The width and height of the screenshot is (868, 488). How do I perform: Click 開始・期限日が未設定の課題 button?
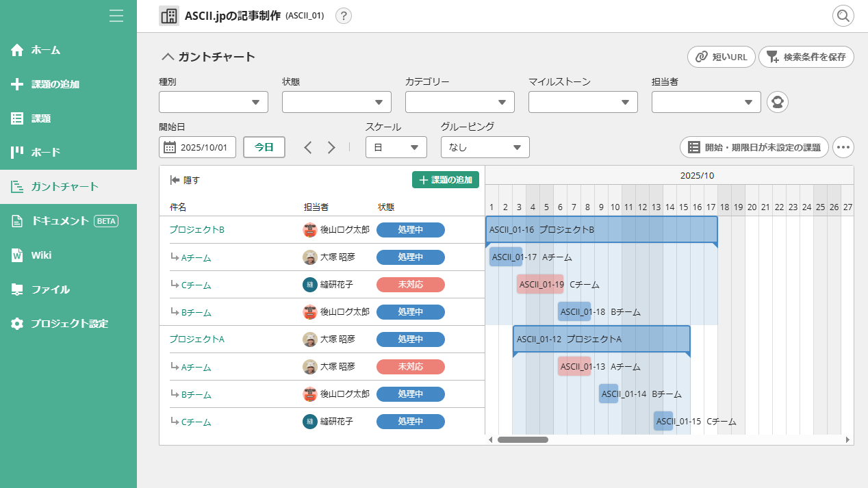pos(754,147)
